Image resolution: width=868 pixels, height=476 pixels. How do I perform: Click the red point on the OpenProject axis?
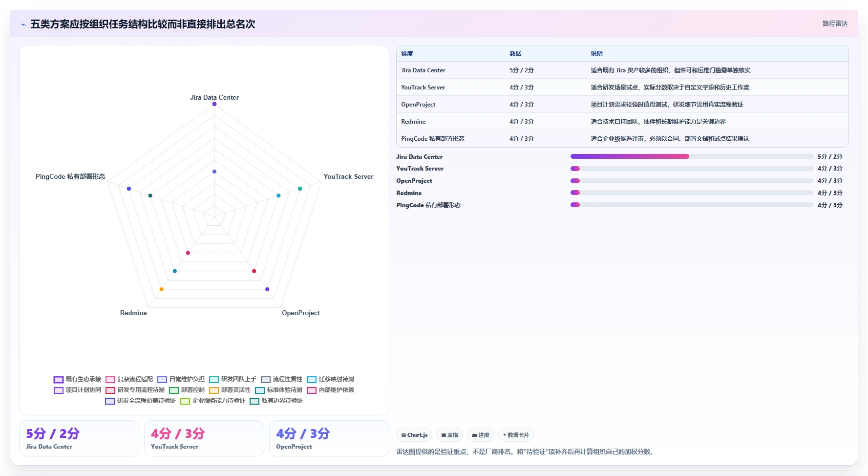(x=254, y=271)
